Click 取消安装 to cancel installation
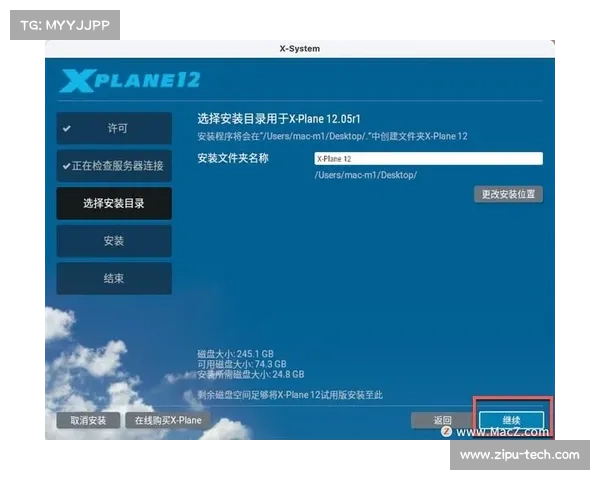Image resolution: width=600 pixels, height=480 pixels. pos(88,420)
